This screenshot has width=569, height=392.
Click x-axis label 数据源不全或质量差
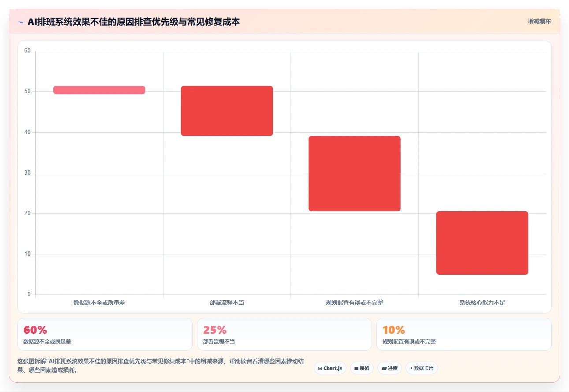point(99,303)
